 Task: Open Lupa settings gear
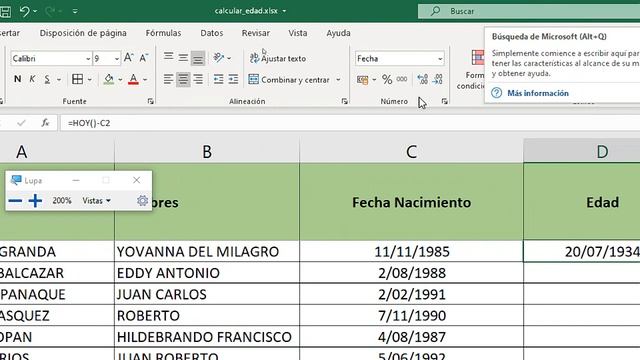tap(142, 200)
